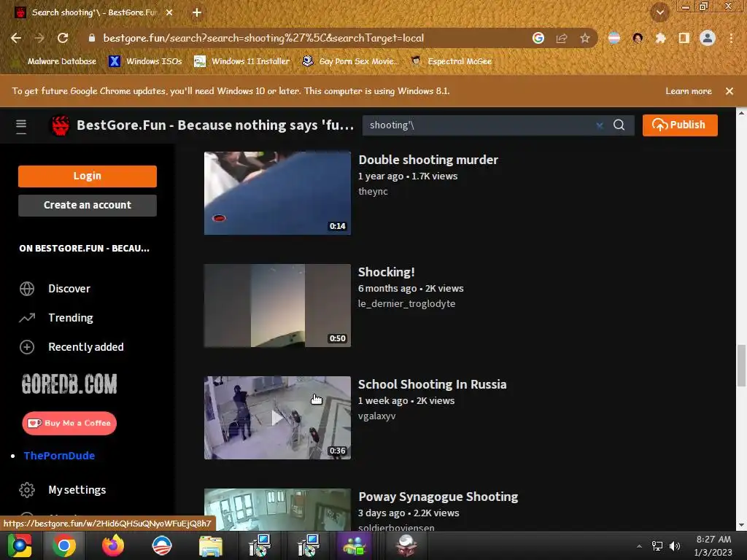
Task: Reload the page in Chrome
Action: [63, 38]
